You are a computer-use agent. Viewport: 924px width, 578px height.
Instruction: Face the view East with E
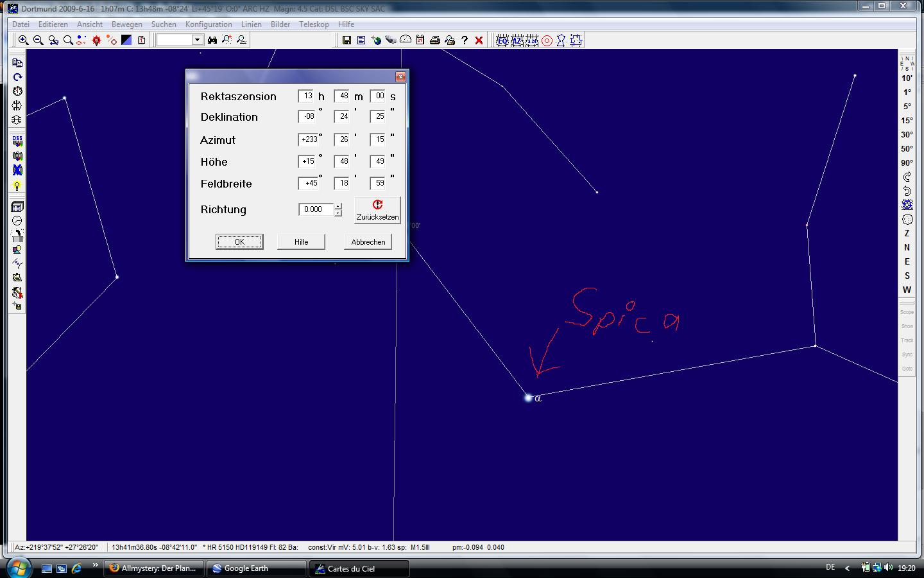[907, 261]
